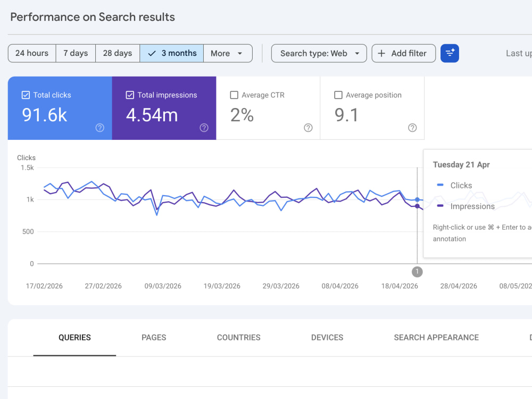Click the 18/04/2026 axis date label
The height and width of the screenshot is (399, 532).
pos(400,286)
